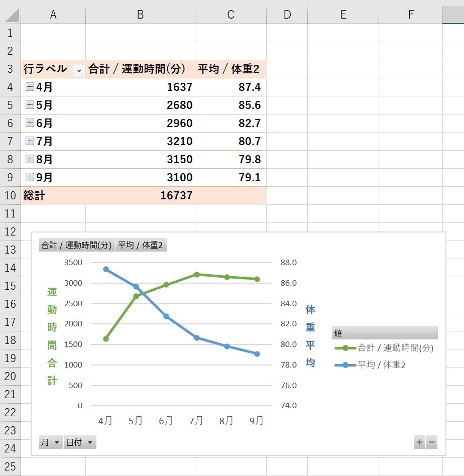Select the blue 平均 / 体重2 legend entry
The width and height of the screenshot is (464, 476).
(x=370, y=365)
